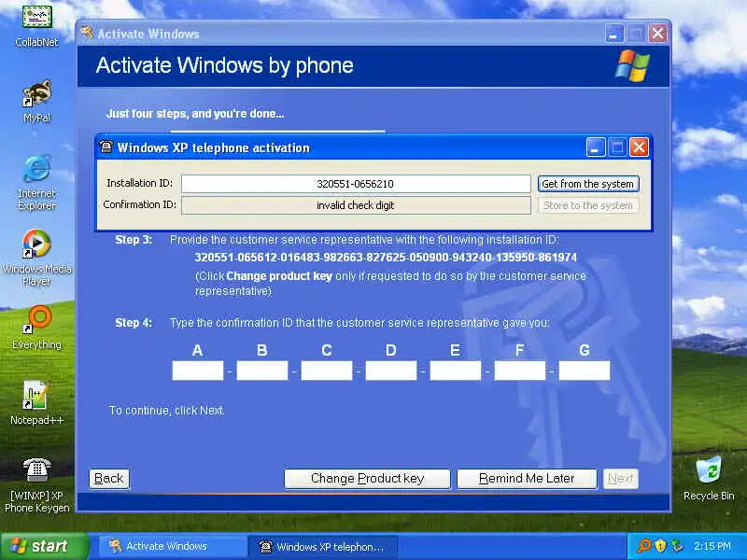Image resolution: width=747 pixels, height=560 pixels.
Task: Switch to Windows XP telephone activation taskbar button
Action: (x=321, y=546)
